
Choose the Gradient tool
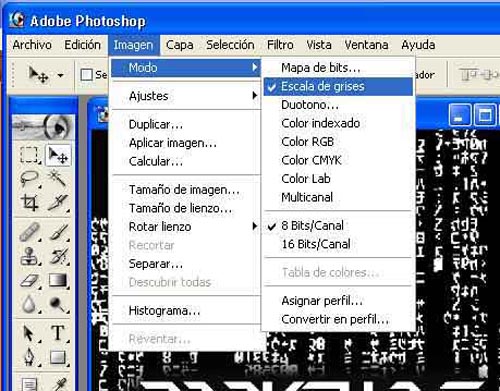point(57,280)
